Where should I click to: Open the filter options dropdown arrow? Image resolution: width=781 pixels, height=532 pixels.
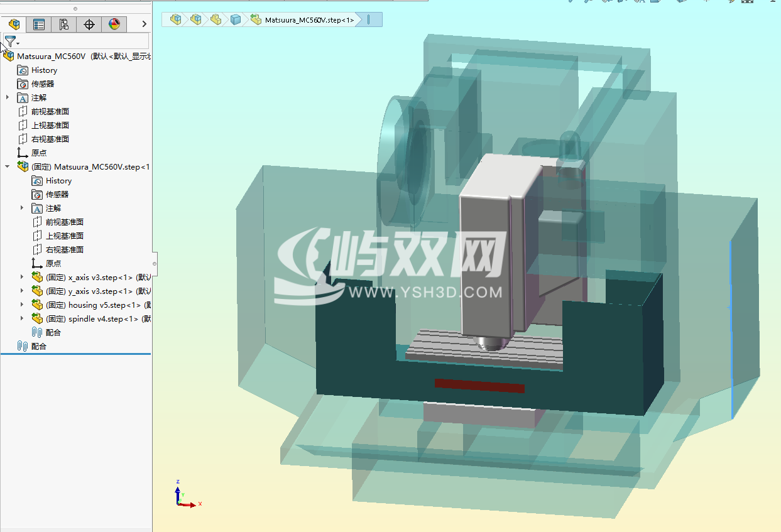pyautogui.click(x=18, y=43)
